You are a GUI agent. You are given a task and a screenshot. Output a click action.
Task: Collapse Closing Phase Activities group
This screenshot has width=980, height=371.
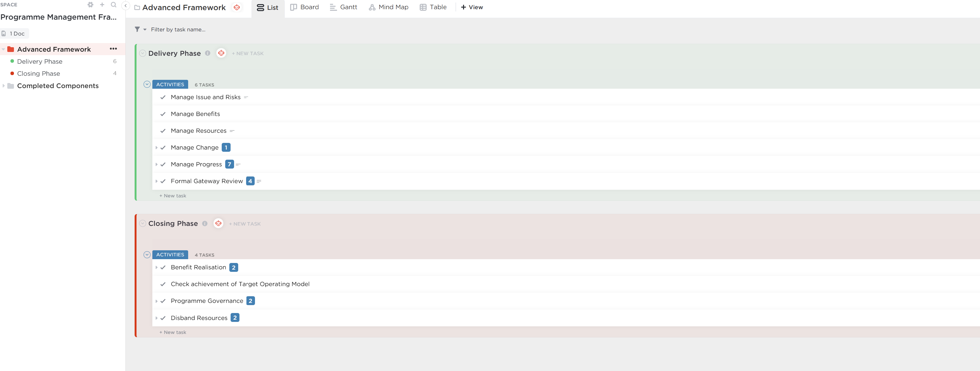click(x=147, y=254)
